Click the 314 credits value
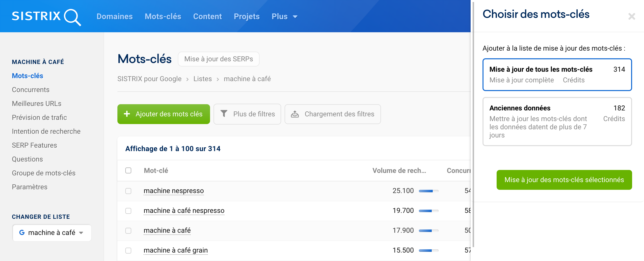 coord(619,69)
